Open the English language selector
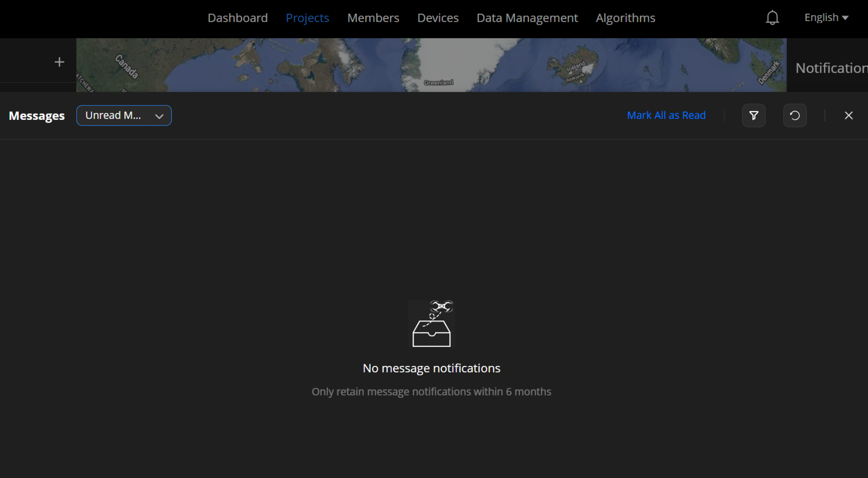The image size is (868, 478). [826, 18]
